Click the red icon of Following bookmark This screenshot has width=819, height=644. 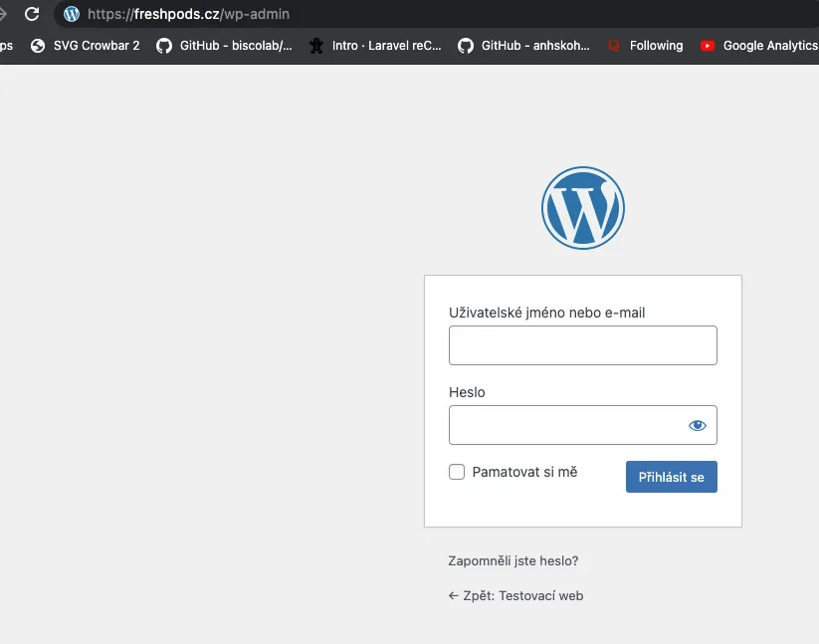coord(614,46)
